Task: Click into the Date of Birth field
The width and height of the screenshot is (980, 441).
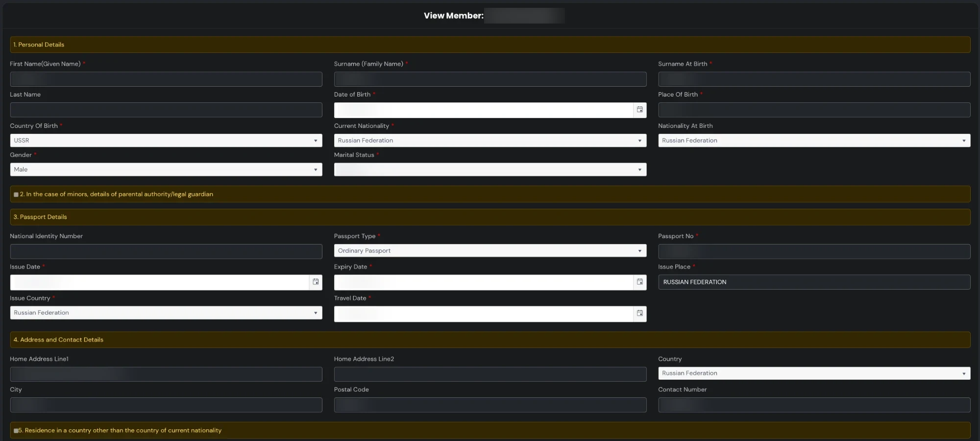Action: click(484, 110)
